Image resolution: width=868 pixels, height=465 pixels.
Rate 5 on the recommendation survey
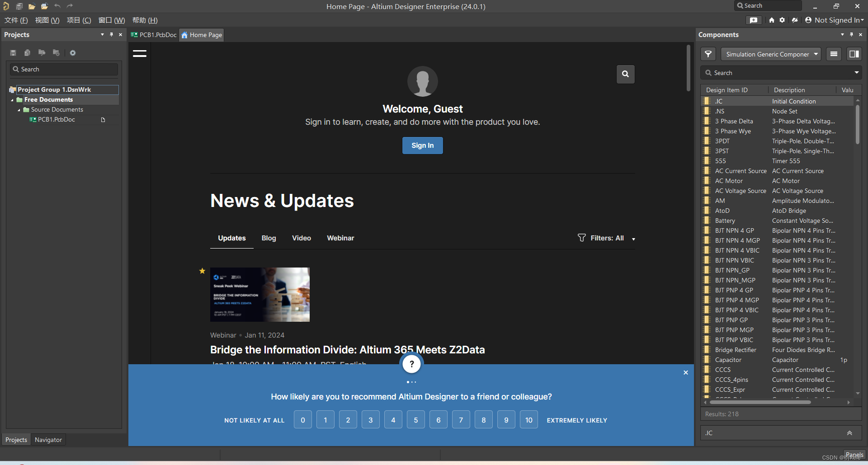coord(416,420)
